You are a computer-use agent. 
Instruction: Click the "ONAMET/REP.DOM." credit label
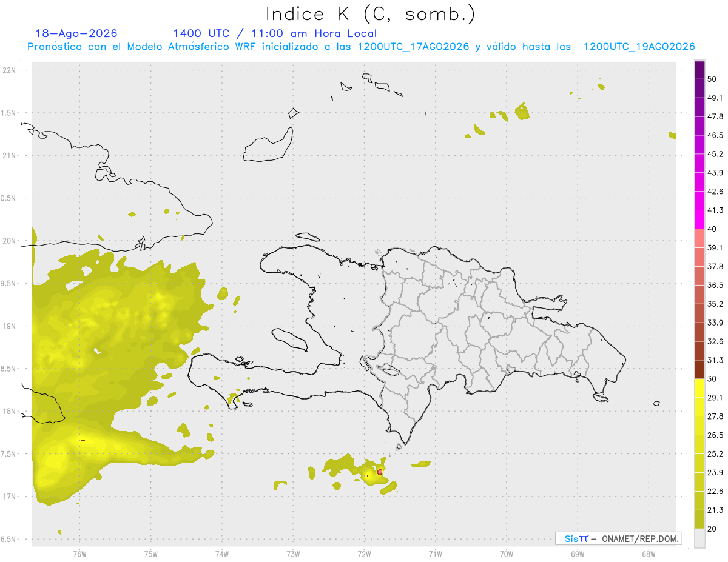[639, 538]
